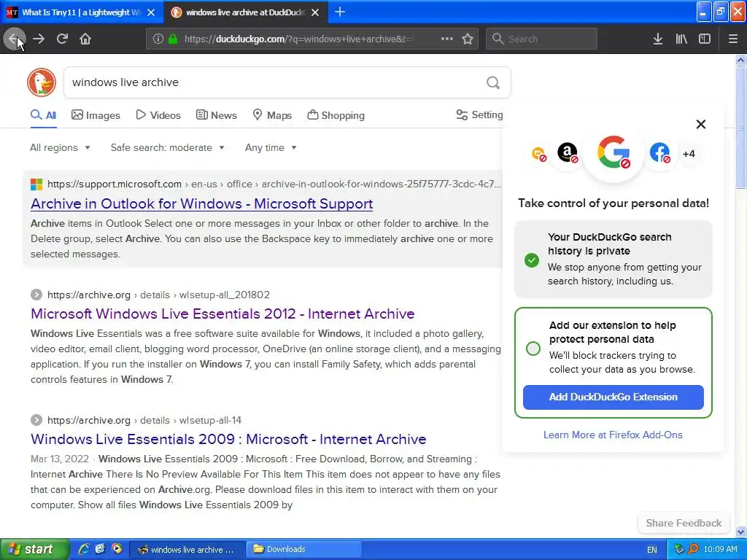The width and height of the screenshot is (747, 560).
Task: Open a new tab with plus button
Action: [x=340, y=12]
